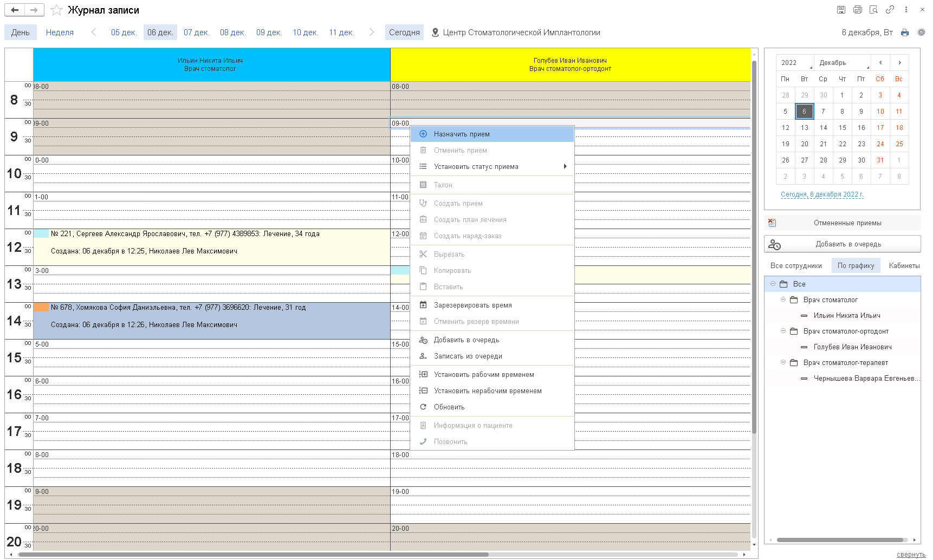Open Отмененные приемы list
This screenshot has height=560, width=933.
(843, 223)
